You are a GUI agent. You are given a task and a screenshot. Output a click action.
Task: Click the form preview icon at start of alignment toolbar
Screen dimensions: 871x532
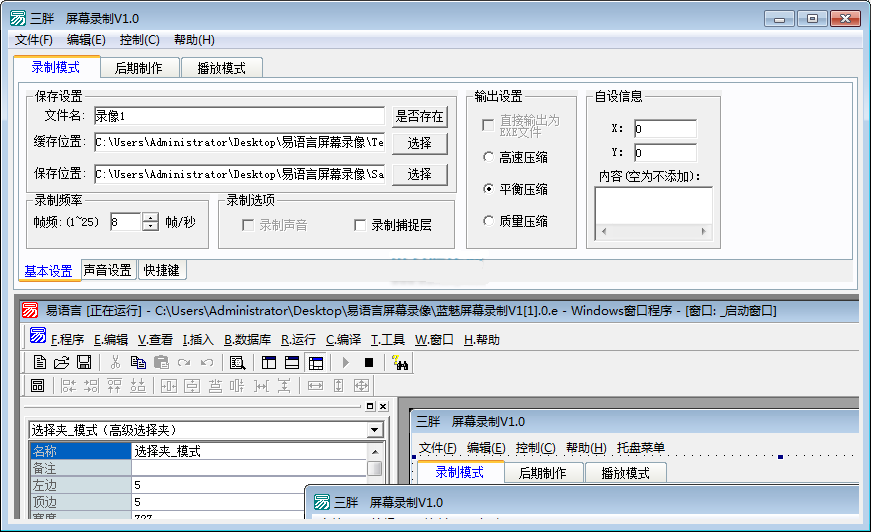pos(37,385)
